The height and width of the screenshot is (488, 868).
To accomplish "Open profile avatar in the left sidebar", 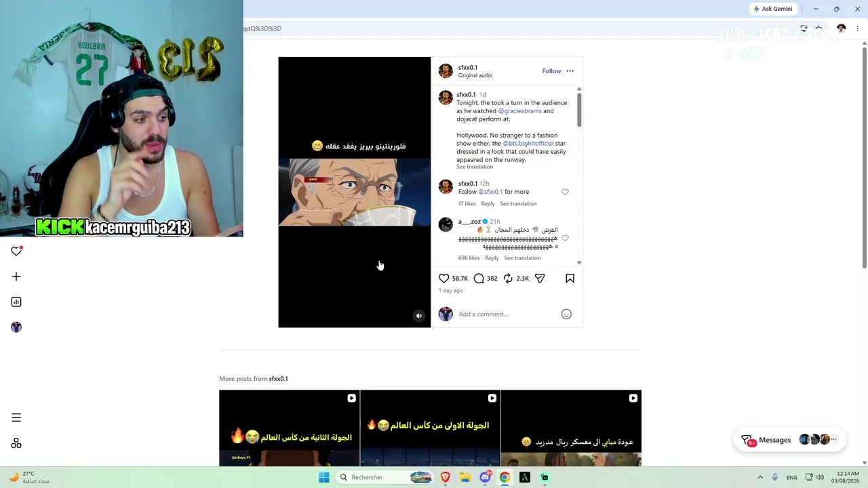I will 16,327.
